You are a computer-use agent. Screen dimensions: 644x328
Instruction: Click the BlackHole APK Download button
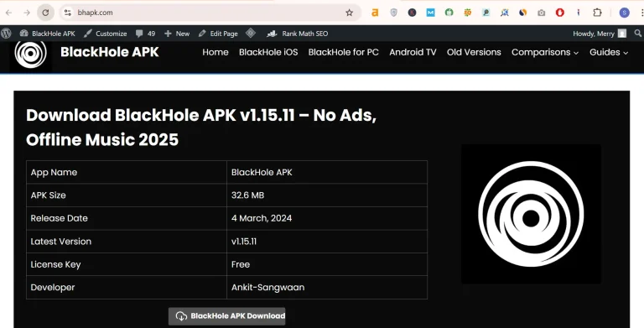[226, 316]
